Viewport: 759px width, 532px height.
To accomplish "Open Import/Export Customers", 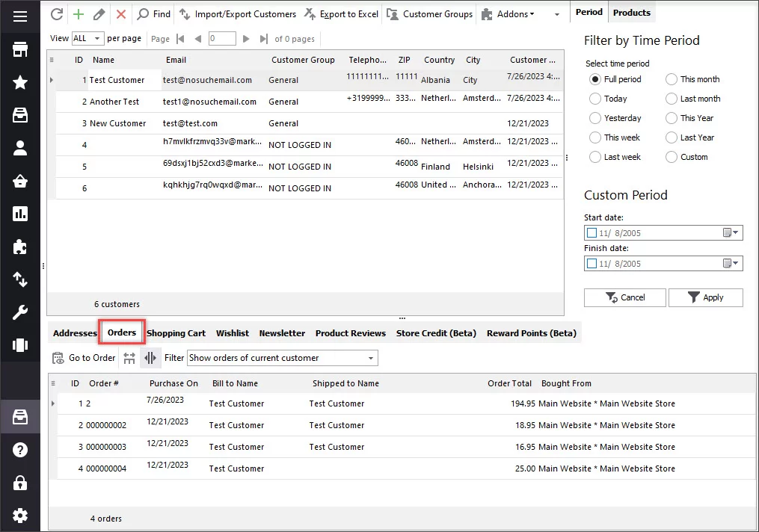I will pos(238,14).
